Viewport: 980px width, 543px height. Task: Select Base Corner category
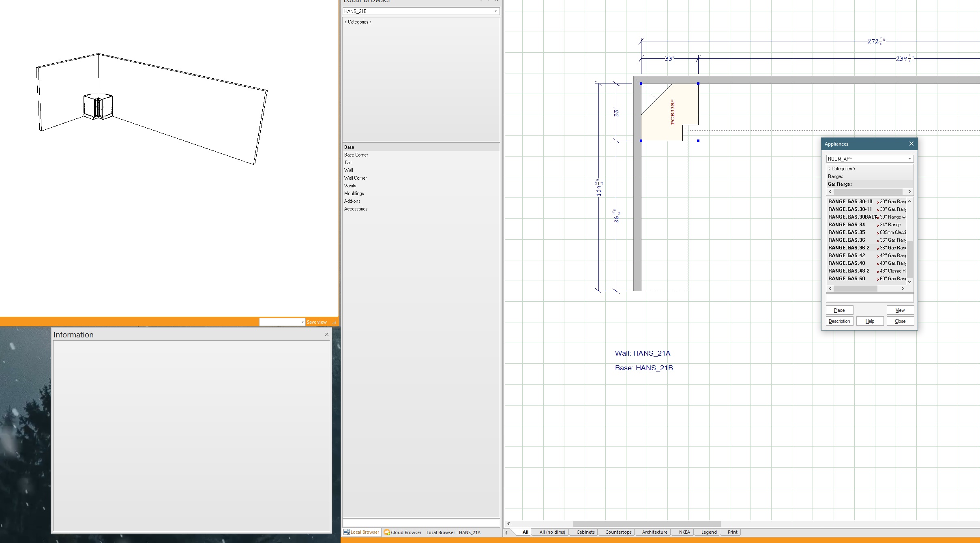tap(356, 155)
